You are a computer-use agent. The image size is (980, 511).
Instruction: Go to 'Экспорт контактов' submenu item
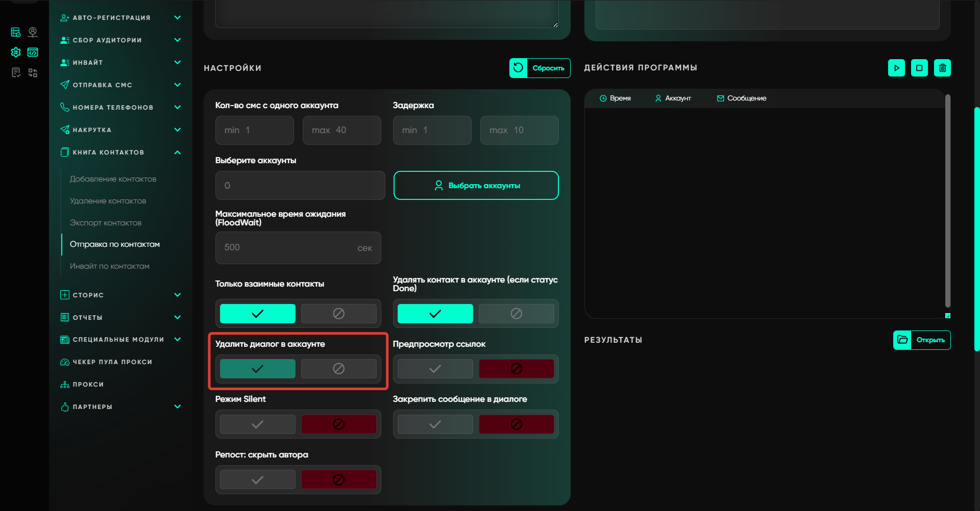(106, 223)
